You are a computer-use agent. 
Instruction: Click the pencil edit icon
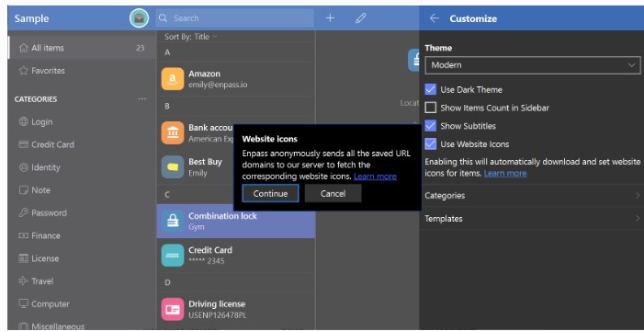(361, 18)
